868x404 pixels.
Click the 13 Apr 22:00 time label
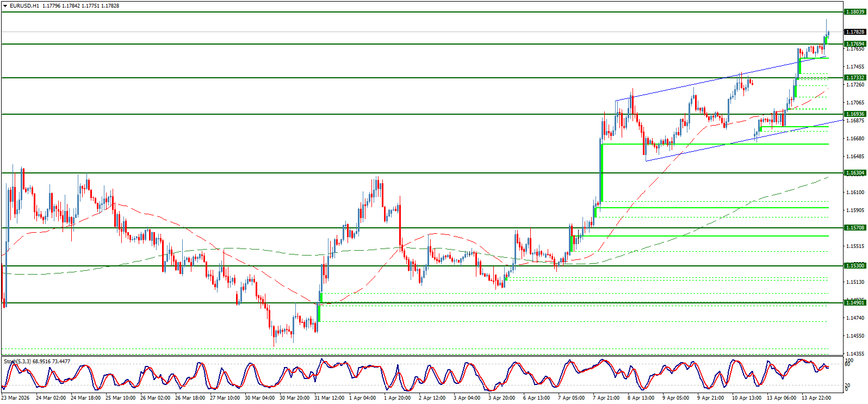(x=816, y=398)
